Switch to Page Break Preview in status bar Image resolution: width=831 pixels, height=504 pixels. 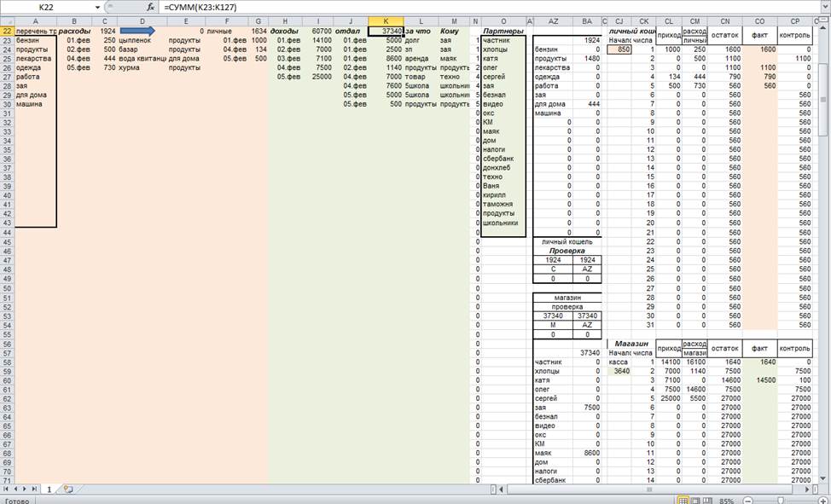[706, 501]
